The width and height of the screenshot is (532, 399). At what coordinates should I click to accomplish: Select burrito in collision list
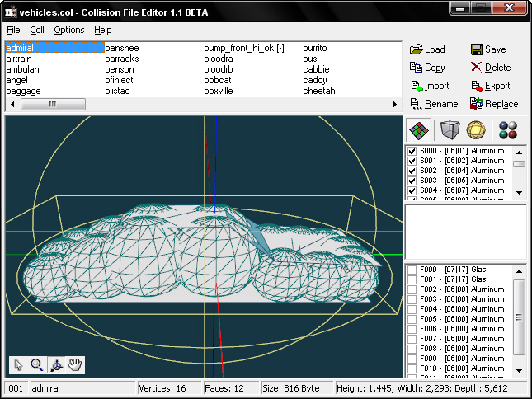315,48
